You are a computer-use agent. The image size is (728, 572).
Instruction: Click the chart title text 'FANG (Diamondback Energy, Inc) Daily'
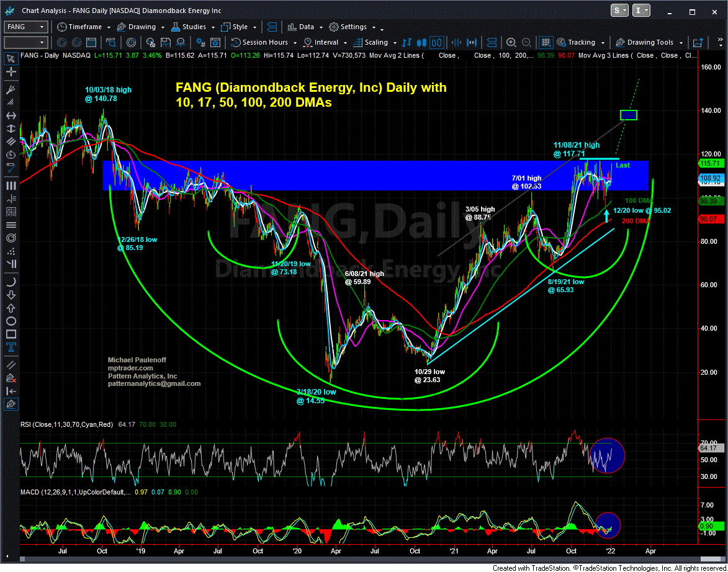click(311, 87)
